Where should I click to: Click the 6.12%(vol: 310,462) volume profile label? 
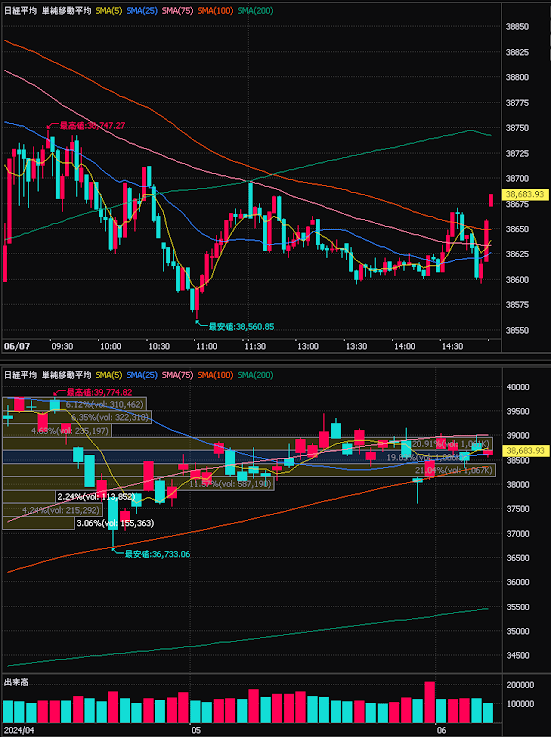coord(104,404)
